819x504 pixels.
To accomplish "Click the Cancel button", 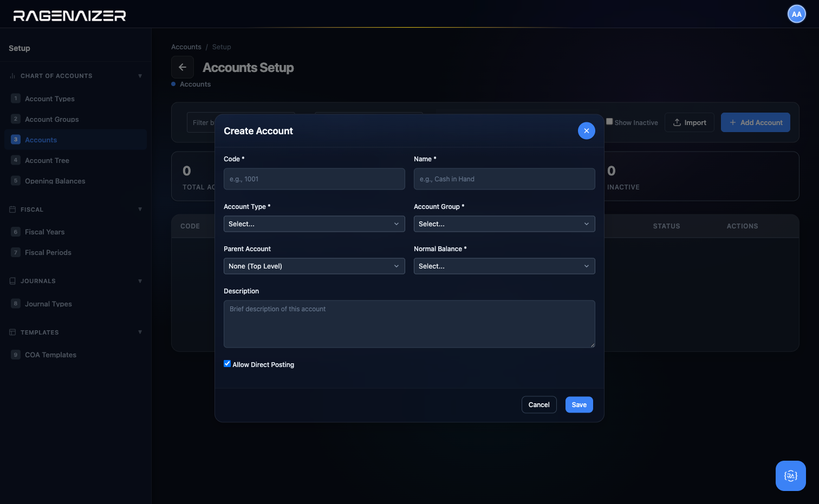I will (x=539, y=405).
